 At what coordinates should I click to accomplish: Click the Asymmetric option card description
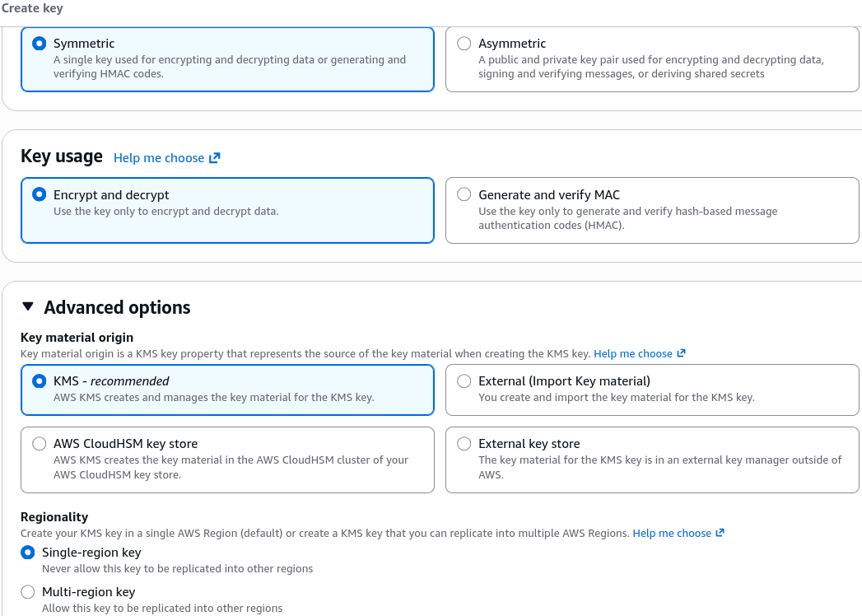[x=651, y=67]
